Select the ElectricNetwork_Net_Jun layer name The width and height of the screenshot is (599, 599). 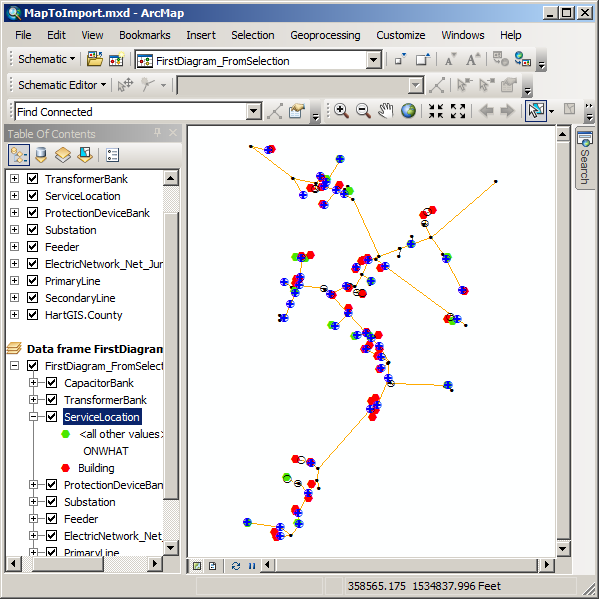coord(104,264)
